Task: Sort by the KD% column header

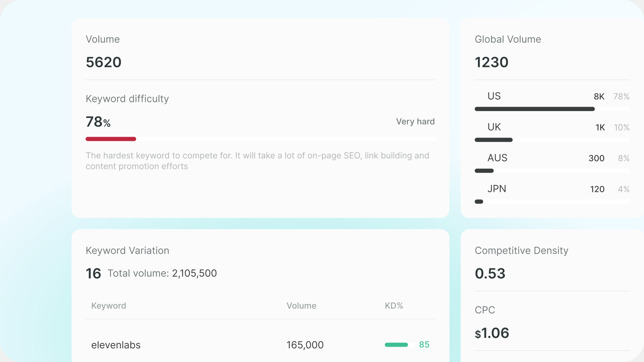Action: (394, 306)
